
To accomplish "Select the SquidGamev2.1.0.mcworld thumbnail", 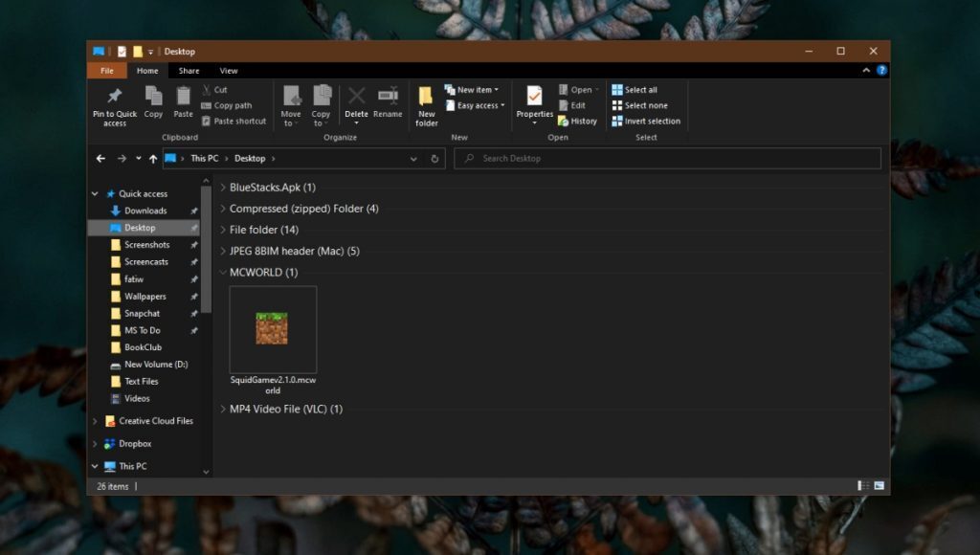I will click(x=273, y=328).
